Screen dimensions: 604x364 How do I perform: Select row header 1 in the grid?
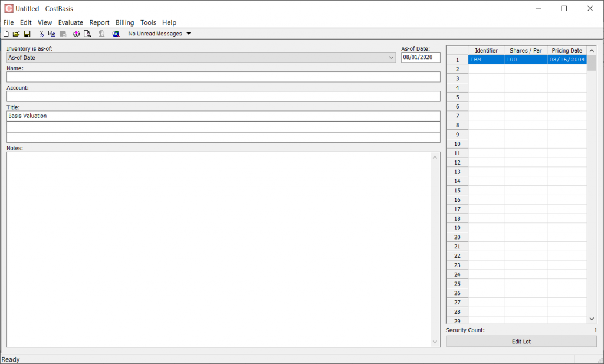457,60
